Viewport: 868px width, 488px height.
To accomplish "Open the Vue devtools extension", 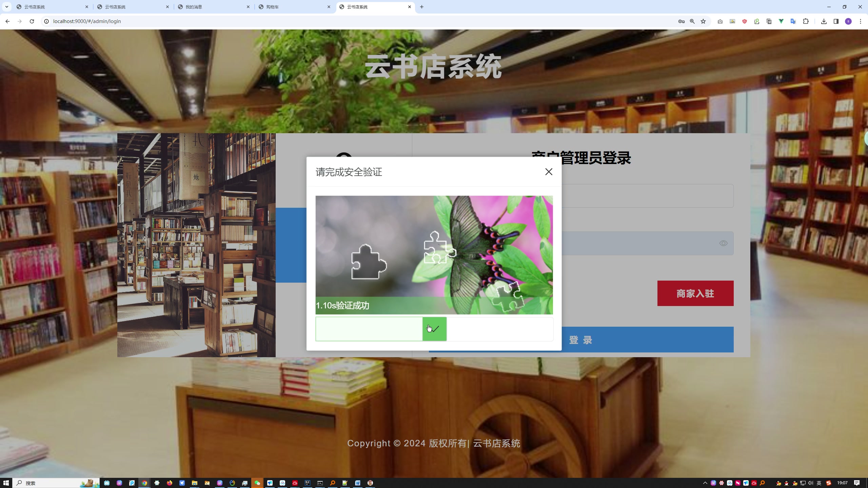I will click(781, 21).
